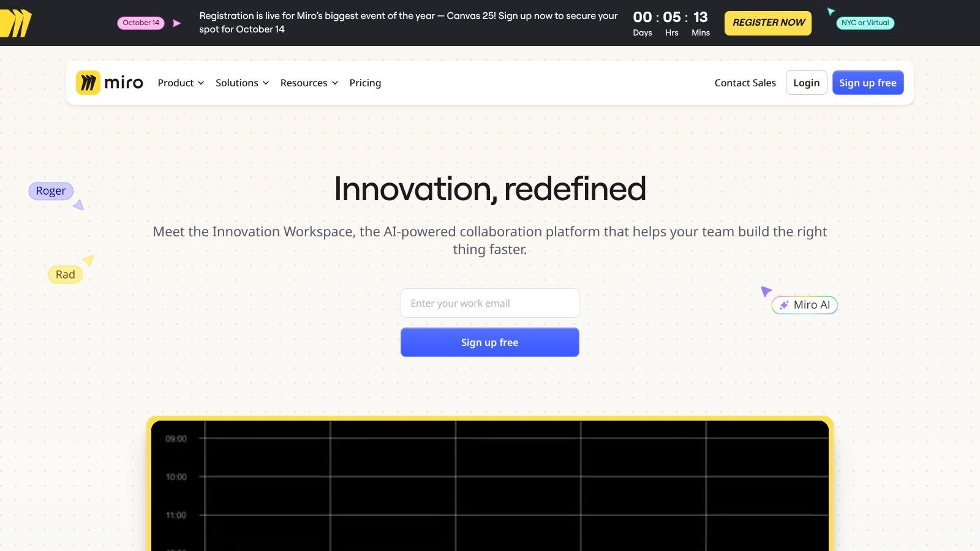This screenshot has height=551, width=980.
Task: Click the blue Sign up free button under email
Action: coord(490,342)
